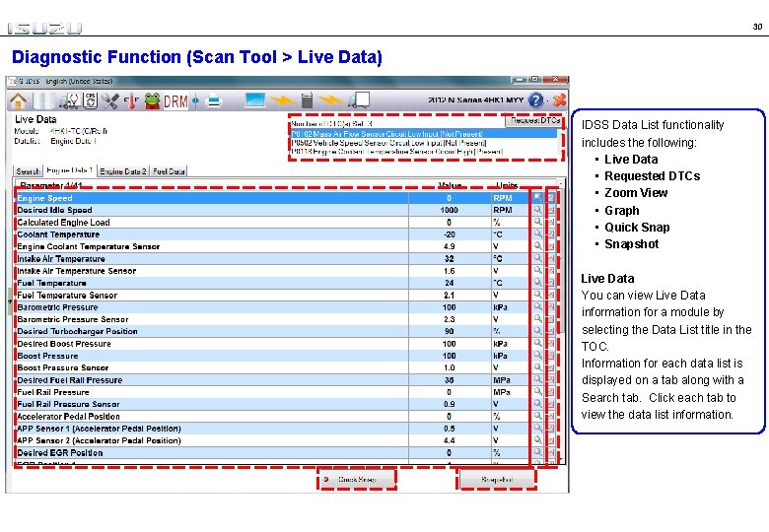This screenshot has height=532, width=769.
Task: Open graph for Desired EGR Position
Action: (x=551, y=452)
